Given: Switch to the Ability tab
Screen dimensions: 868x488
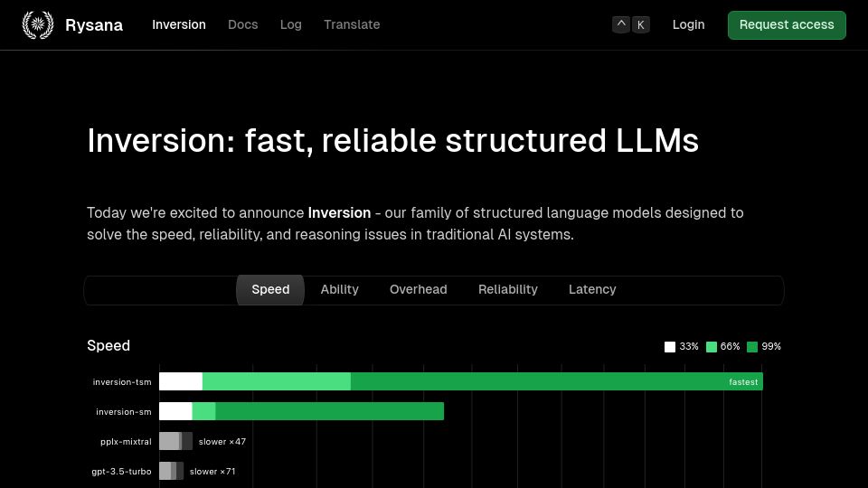Looking at the screenshot, I should click(339, 289).
